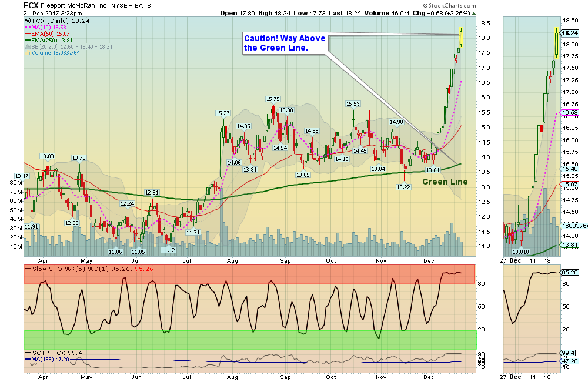The height and width of the screenshot is (382, 588).
Task: Click the 15.38 price label
Action: [x=286, y=110]
